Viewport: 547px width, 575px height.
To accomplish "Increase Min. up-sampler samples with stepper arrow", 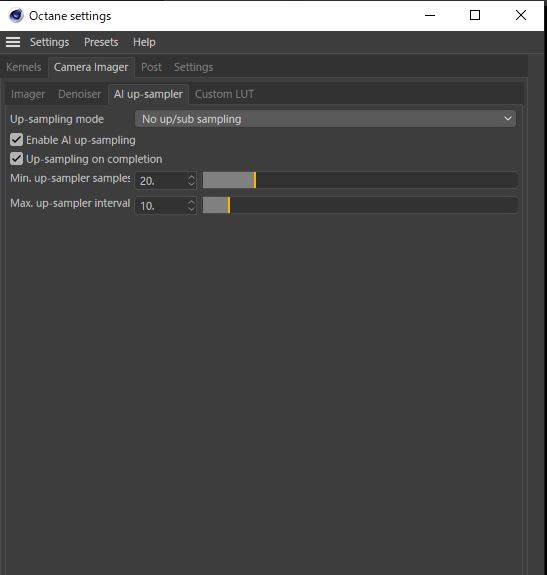I will pos(191,177).
